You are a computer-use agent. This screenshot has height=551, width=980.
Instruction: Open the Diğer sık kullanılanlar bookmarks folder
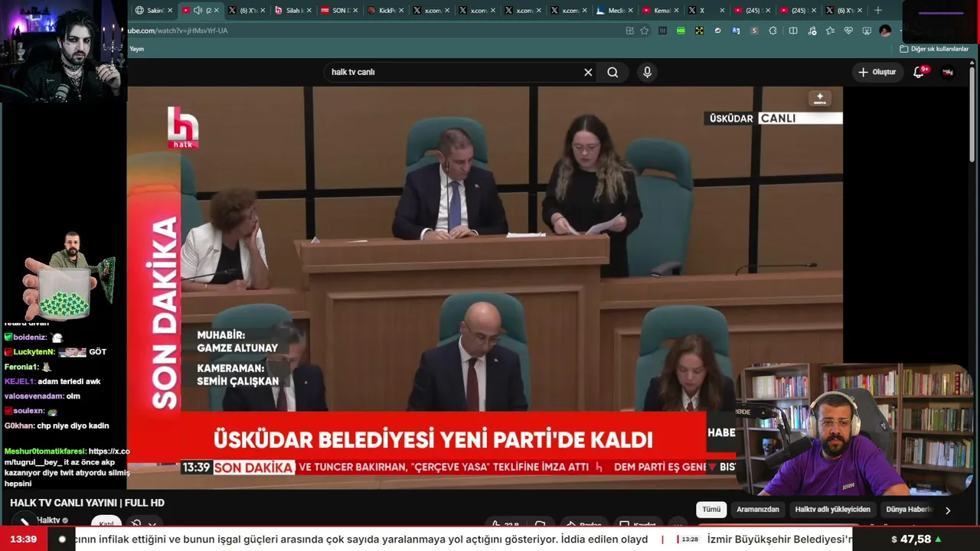pos(934,49)
